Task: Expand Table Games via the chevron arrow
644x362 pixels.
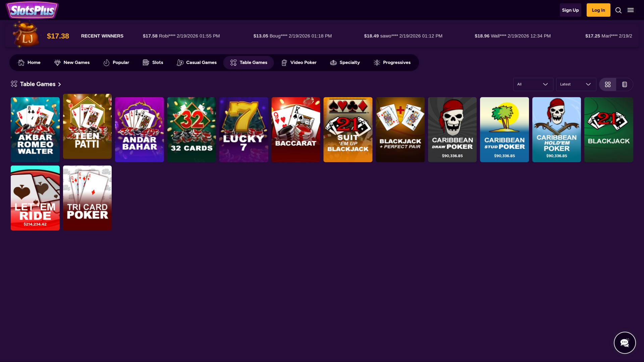Action: click(x=60, y=84)
